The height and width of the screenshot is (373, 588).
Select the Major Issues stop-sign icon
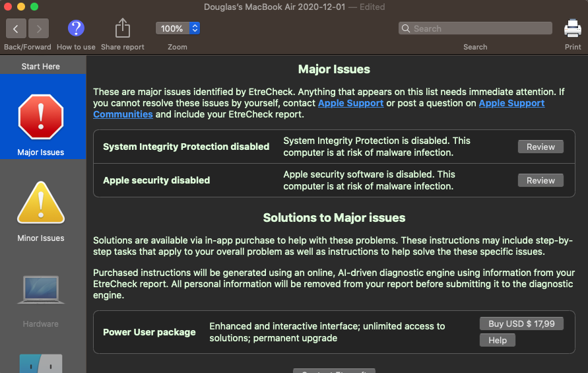point(41,116)
